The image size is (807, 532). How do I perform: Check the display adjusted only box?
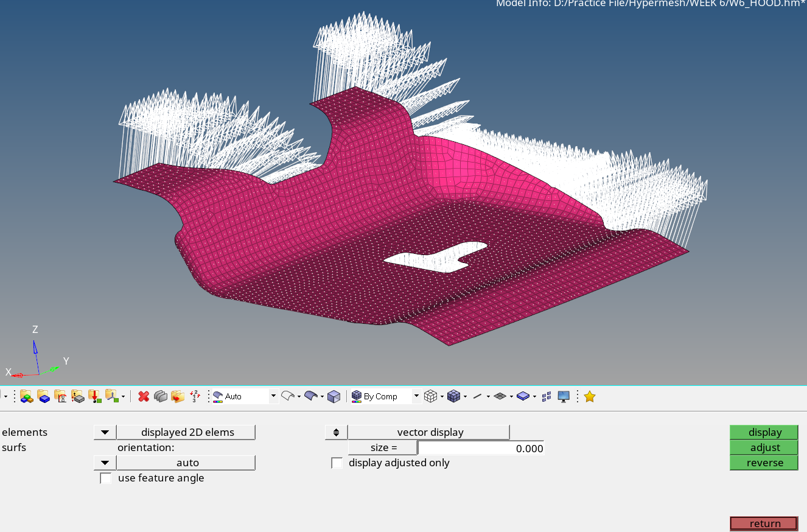(337, 463)
